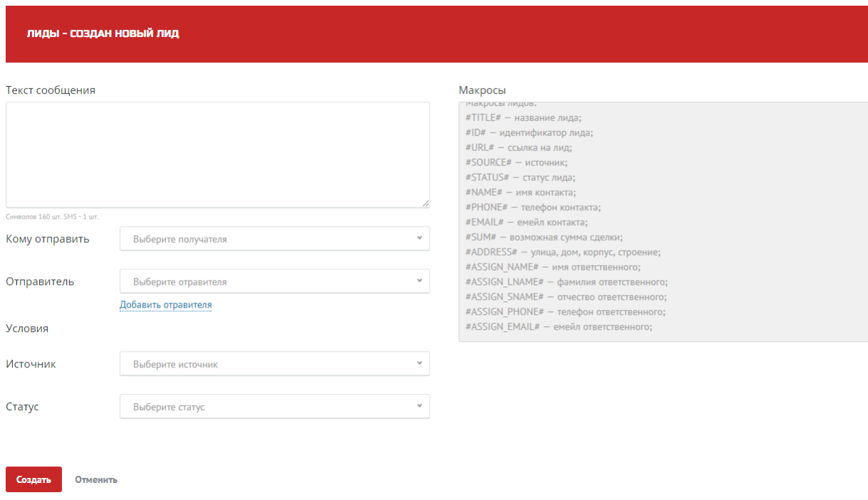Click the #ASSIGN_EMAIL# macro line
This screenshot has height=500, width=868.
click(559, 327)
